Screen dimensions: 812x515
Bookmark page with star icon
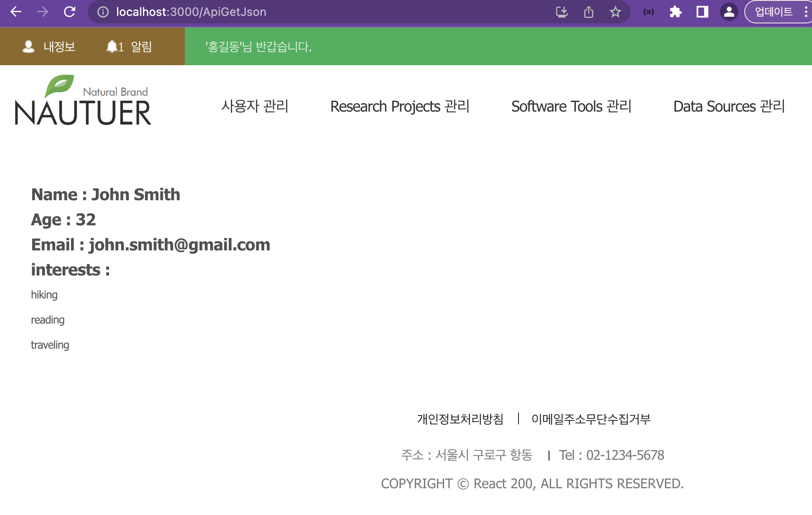click(x=615, y=12)
